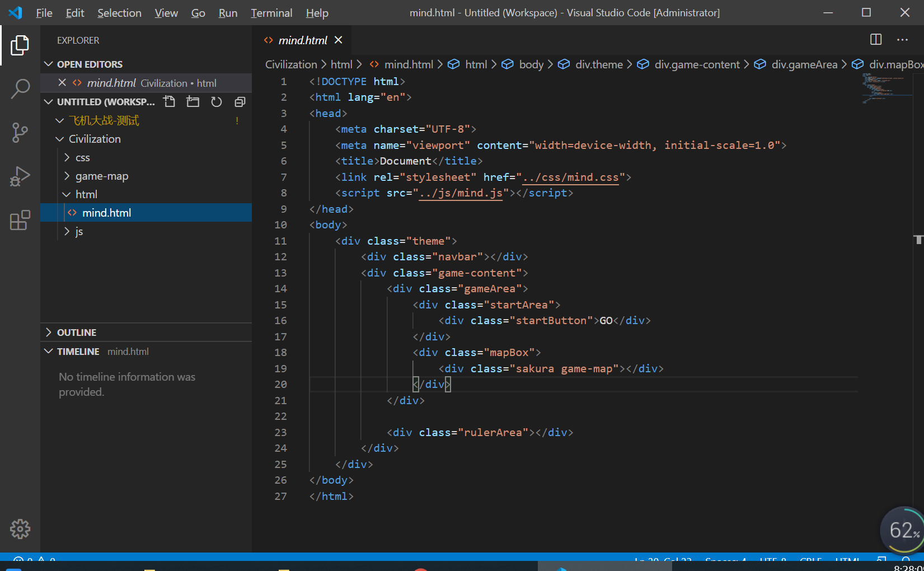Open the editor More Actions ellipsis
The height and width of the screenshot is (571, 924).
(902, 39)
